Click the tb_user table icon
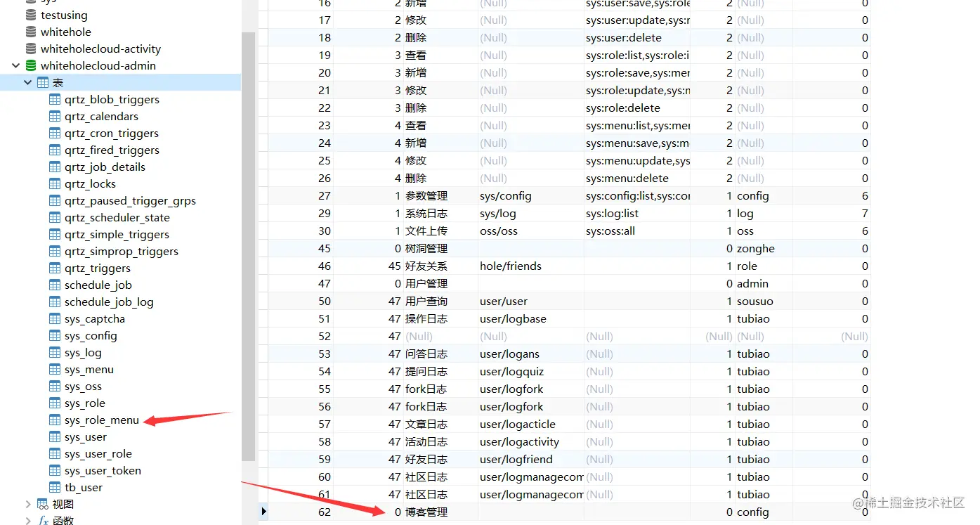The width and height of the screenshot is (980, 525). point(55,488)
